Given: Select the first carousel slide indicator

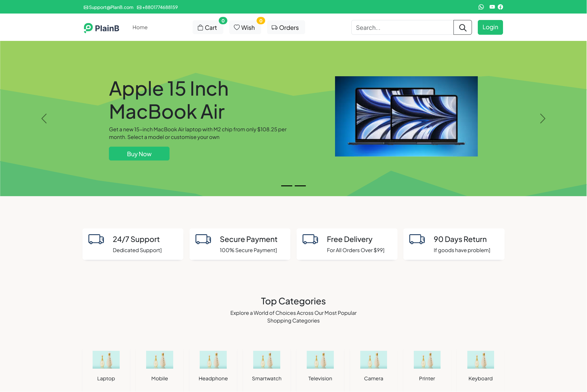Looking at the screenshot, I should (x=286, y=186).
